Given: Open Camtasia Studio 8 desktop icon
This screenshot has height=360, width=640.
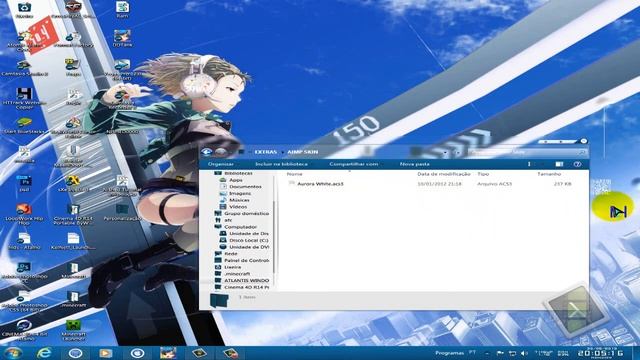Looking at the screenshot, I should [24, 68].
